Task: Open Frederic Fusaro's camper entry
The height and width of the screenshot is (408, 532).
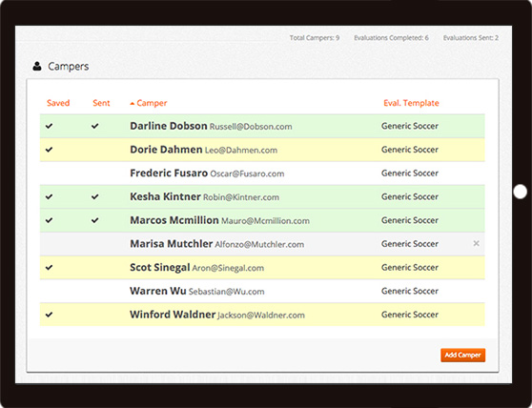Action: 169,173
